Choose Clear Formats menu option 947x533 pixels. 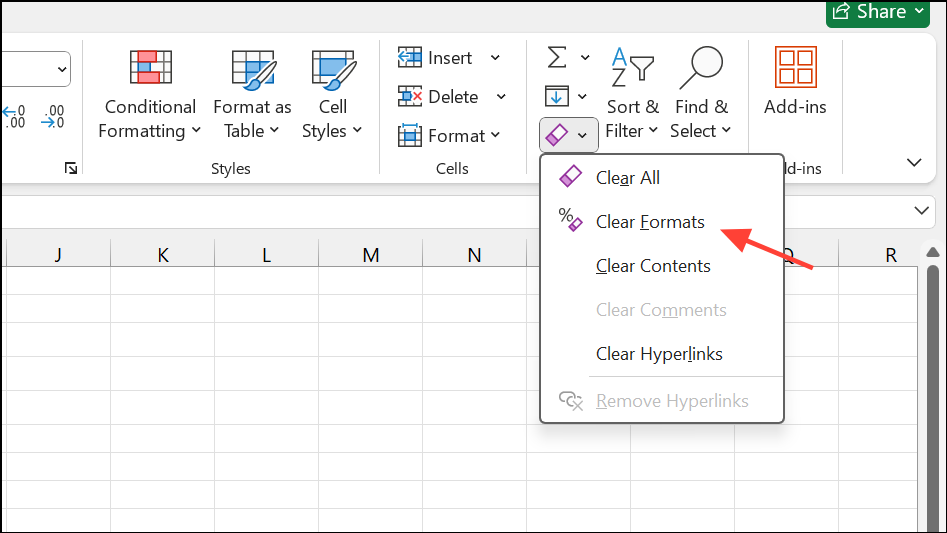tap(649, 222)
